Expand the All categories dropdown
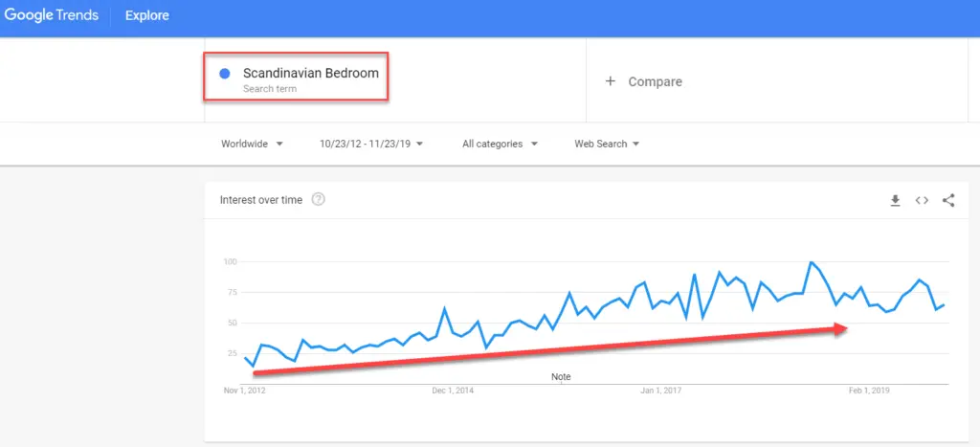980x447 pixels. [500, 144]
